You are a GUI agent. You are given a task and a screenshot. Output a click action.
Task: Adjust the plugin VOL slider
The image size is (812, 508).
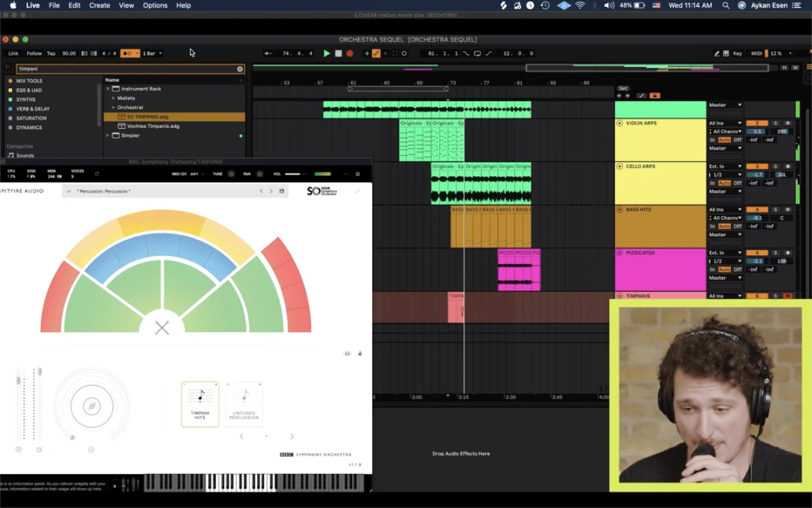pos(296,174)
